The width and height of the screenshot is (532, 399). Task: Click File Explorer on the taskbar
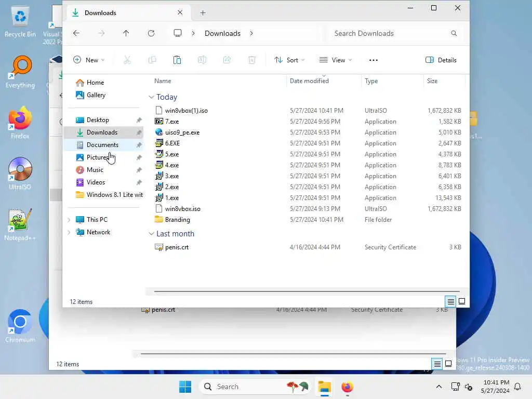[x=324, y=387]
